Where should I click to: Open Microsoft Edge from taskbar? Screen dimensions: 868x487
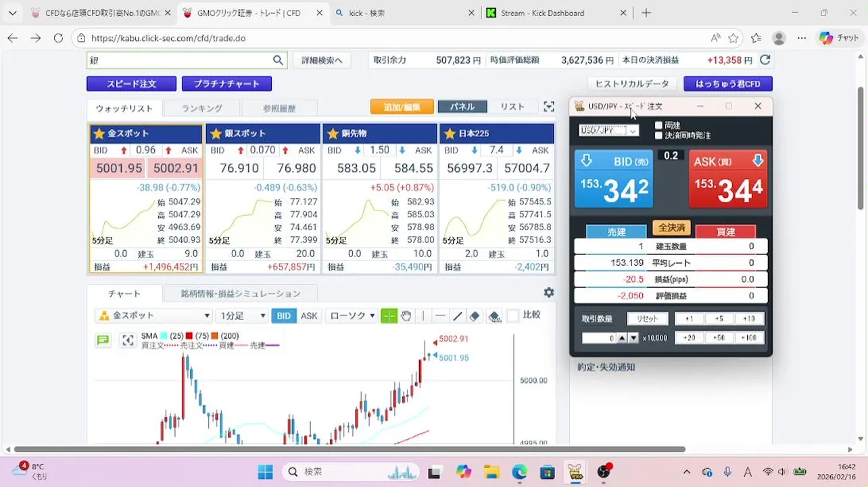[x=519, y=471]
